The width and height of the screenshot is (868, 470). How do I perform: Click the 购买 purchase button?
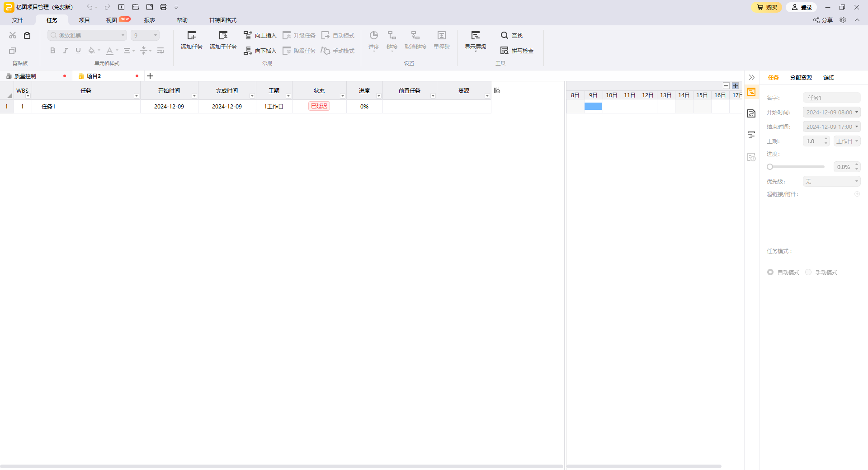pyautogui.click(x=767, y=7)
